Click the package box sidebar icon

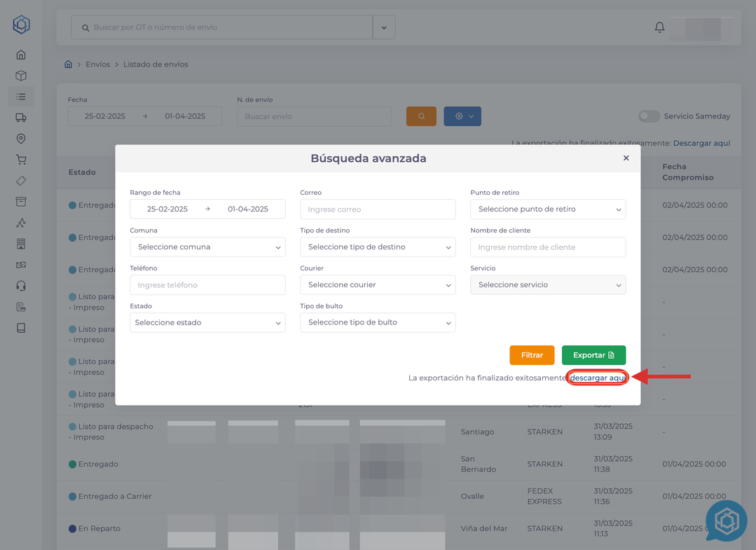pos(21,76)
